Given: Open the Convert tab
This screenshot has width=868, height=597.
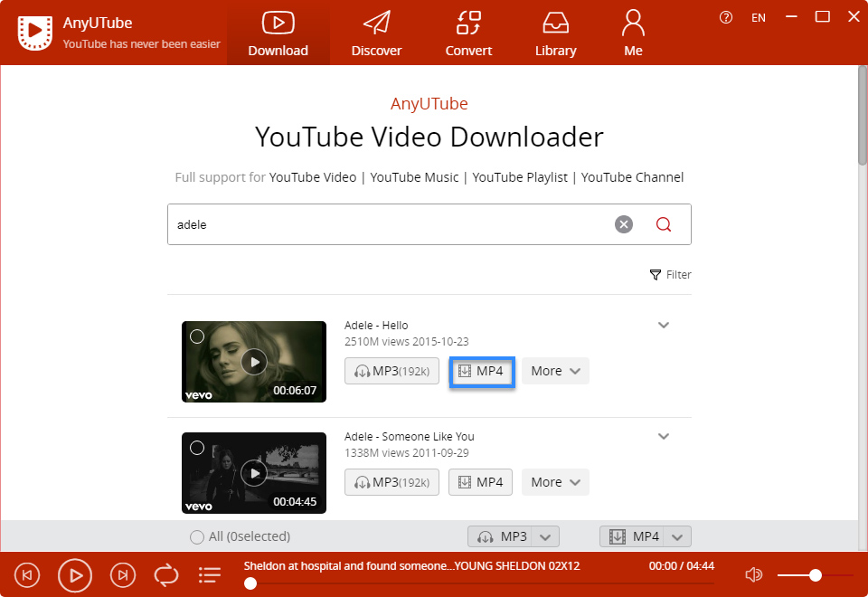Looking at the screenshot, I should pyautogui.click(x=468, y=33).
